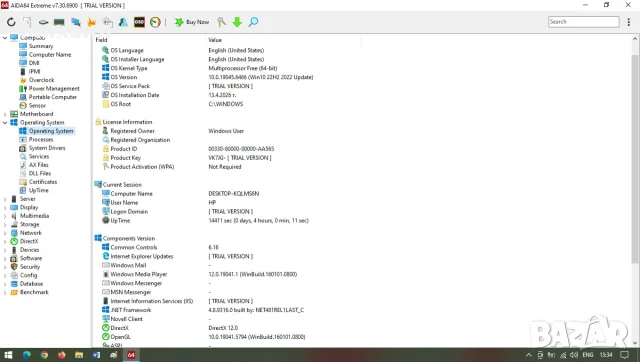This screenshot has height=362, width=640.
Task: Open Microsoft Edge from taskbar
Action: point(27,355)
